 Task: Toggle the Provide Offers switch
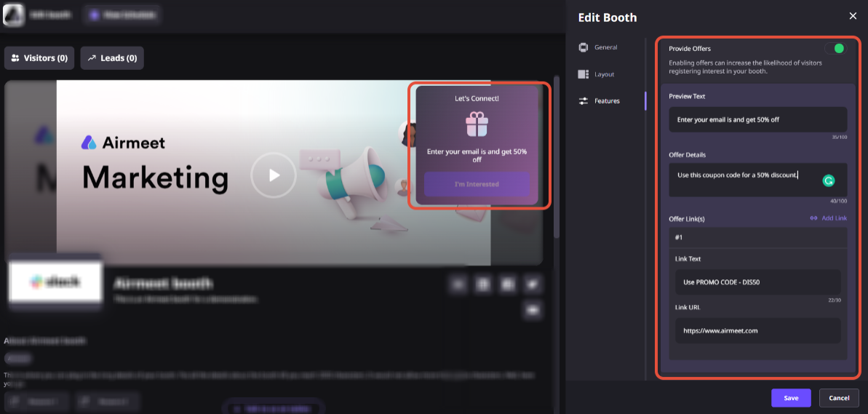click(835, 49)
